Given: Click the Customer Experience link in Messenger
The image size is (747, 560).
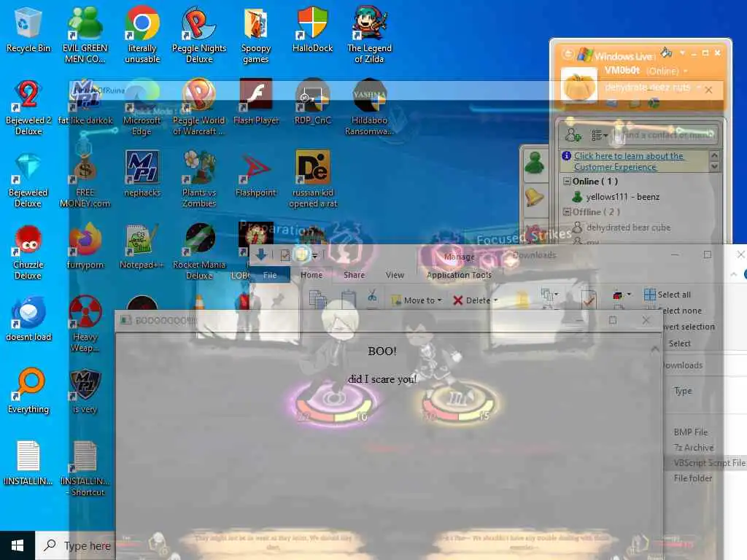Looking at the screenshot, I should [x=628, y=161].
